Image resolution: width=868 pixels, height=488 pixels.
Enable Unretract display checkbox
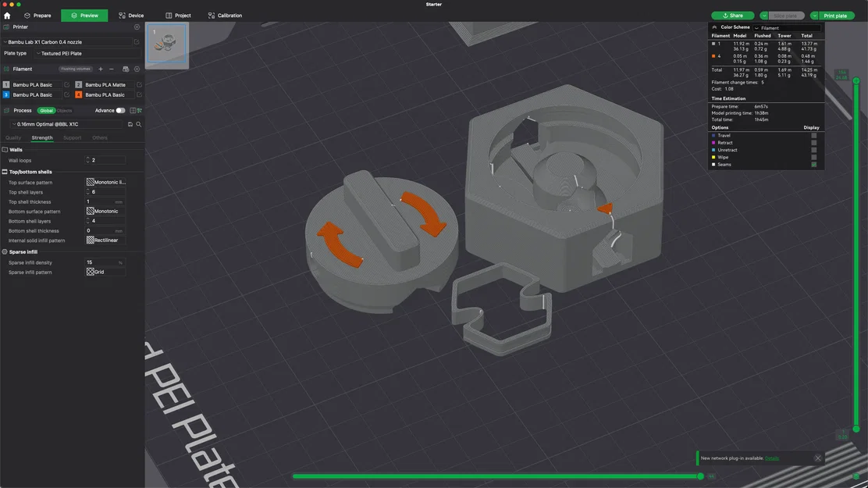813,150
